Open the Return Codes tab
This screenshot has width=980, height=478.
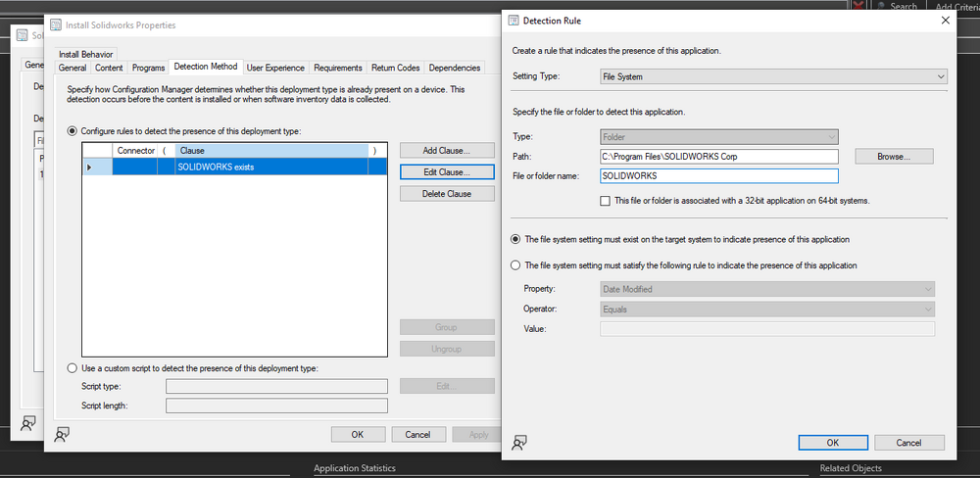pyautogui.click(x=396, y=68)
